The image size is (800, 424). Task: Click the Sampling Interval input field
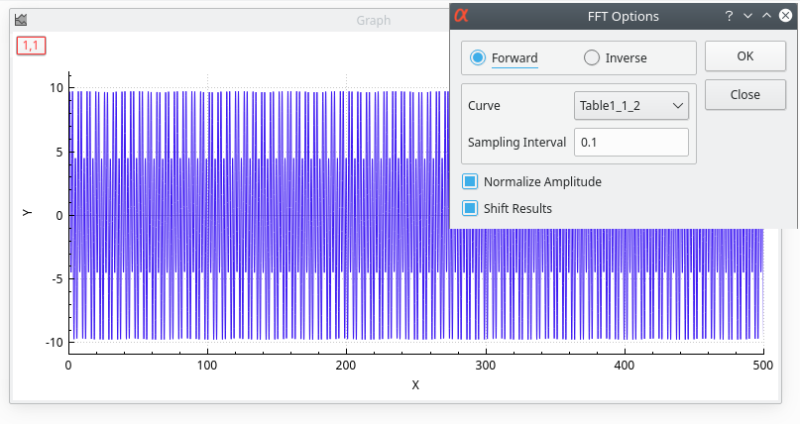point(631,142)
